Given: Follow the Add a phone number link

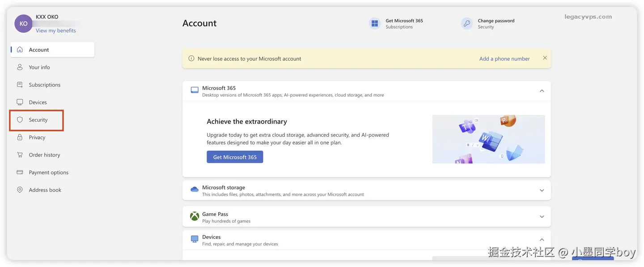Looking at the screenshot, I should tap(504, 59).
